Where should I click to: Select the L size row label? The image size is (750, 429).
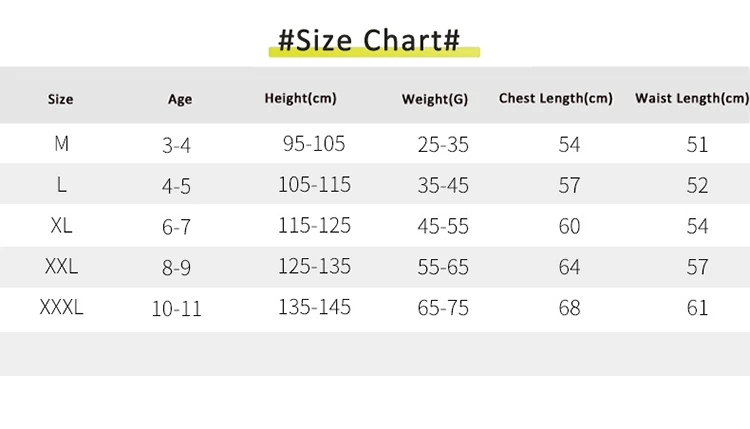click(x=62, y=185)
